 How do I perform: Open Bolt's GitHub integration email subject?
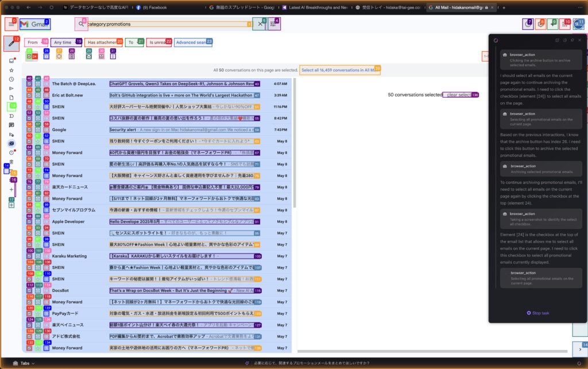click(x=184, y=95)
